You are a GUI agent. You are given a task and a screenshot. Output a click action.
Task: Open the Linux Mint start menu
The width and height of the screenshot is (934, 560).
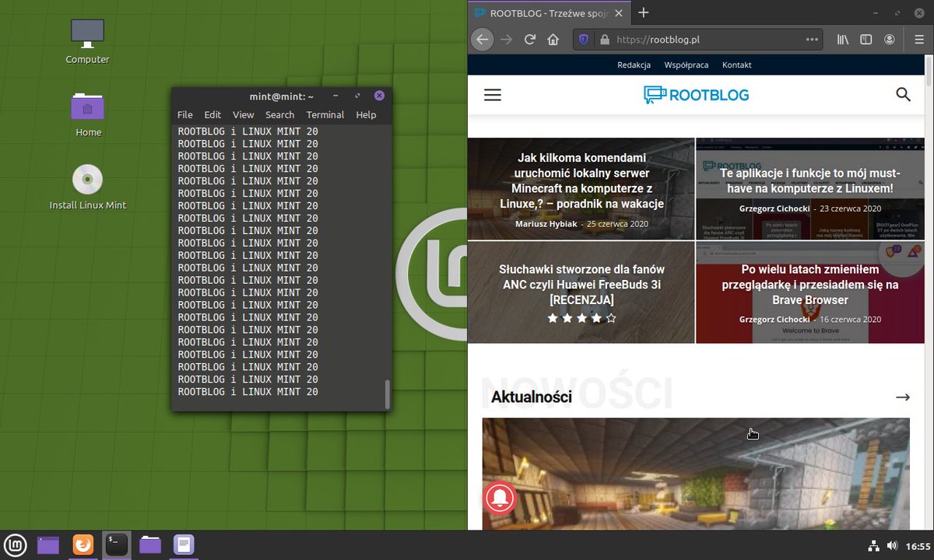coord(16,545)
